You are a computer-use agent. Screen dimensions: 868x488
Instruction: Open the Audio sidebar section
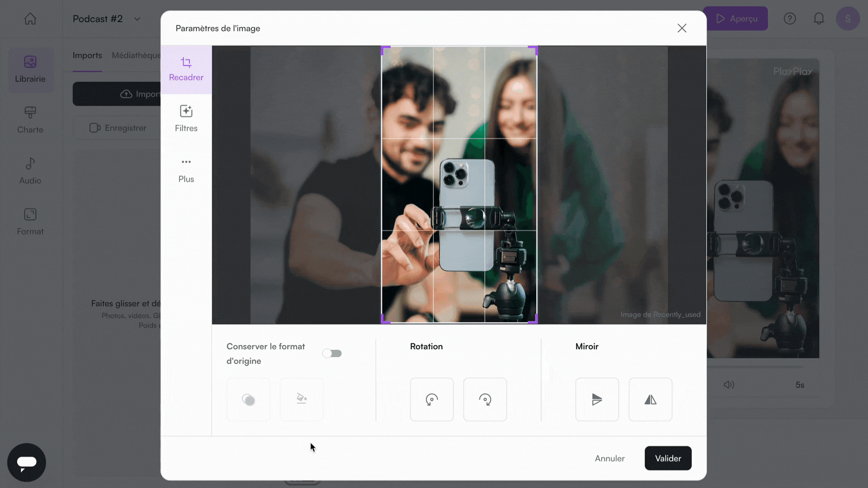tap(30, 171)
